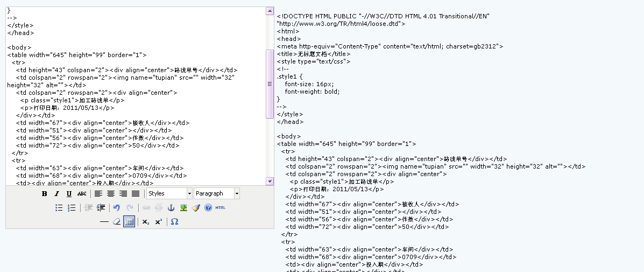Open the insert image dialog
644x272 pixels.
pyautogui.click(x=183, y=208)
